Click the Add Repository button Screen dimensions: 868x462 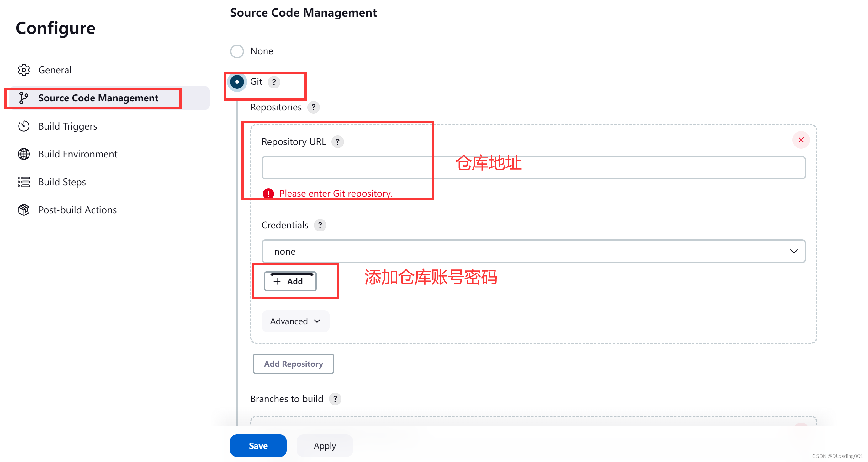(293, 364)
